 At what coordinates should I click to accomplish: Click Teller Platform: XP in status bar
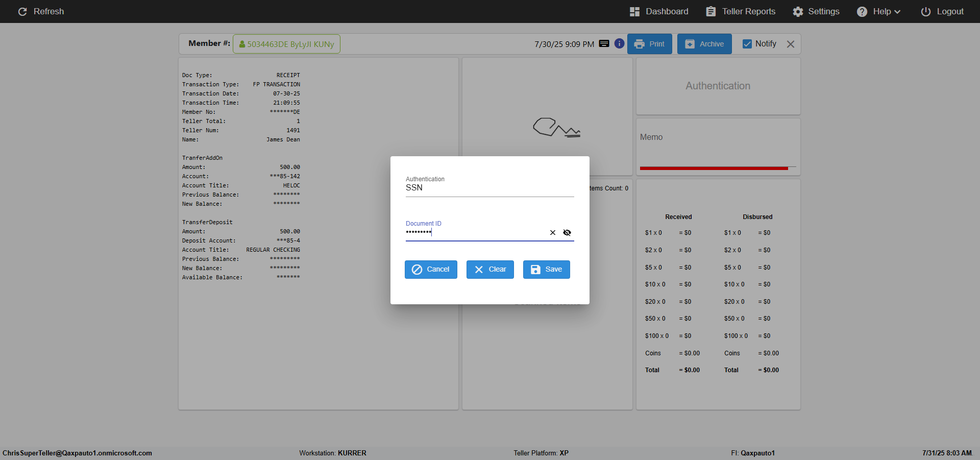[x=541, y=453]
